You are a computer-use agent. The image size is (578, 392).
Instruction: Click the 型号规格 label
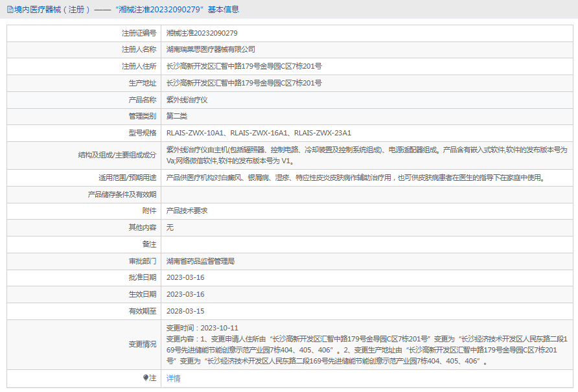pyautogui.click(x=143, y=133)
